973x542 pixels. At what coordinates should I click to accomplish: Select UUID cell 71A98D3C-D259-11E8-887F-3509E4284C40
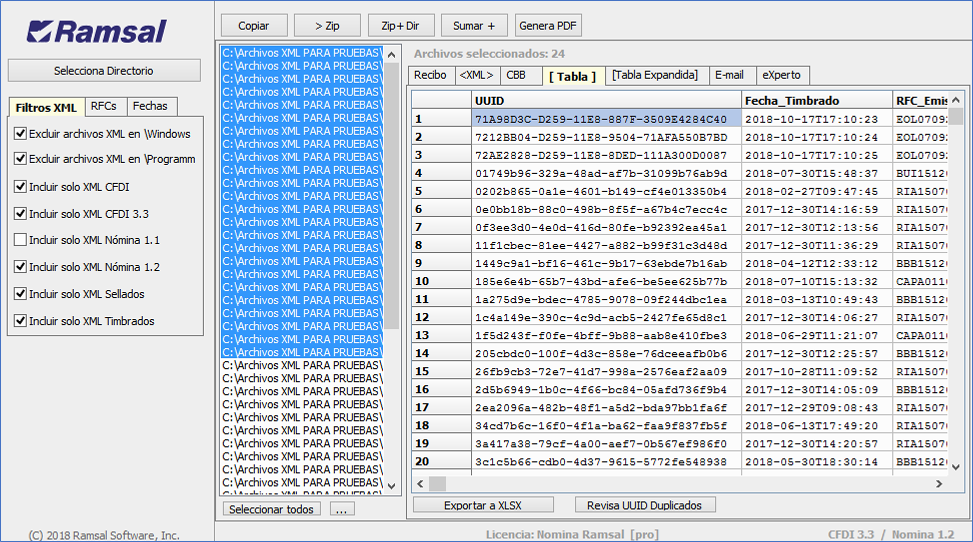tap(606, 119)
